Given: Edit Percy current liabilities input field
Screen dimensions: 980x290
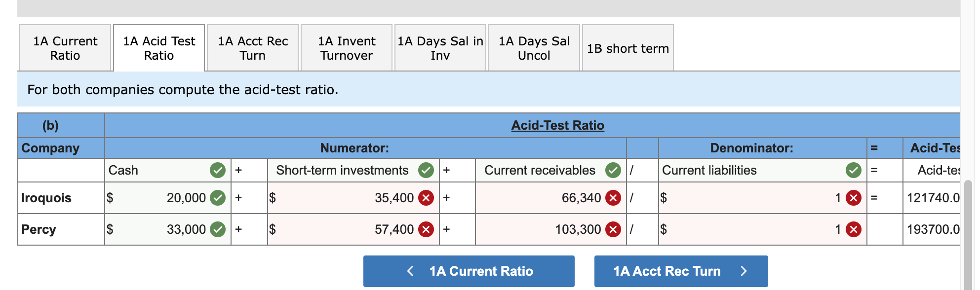Looking at the screenshot, I should click(x=762, y=229).
